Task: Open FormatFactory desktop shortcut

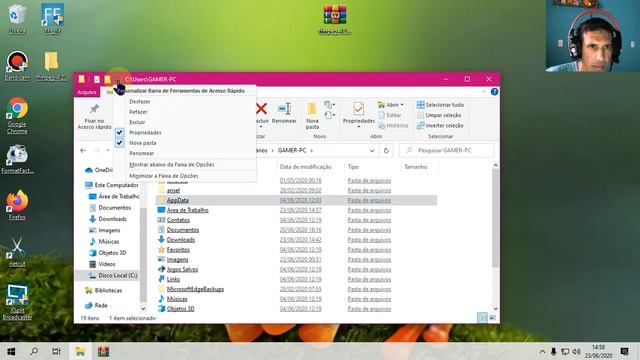Action: point(17,159)
